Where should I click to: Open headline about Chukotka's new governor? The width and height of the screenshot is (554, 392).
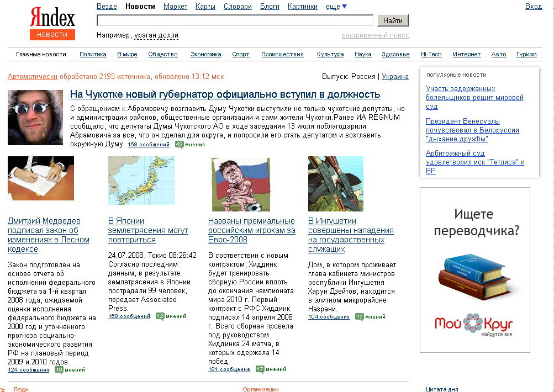tap(225, 94)
